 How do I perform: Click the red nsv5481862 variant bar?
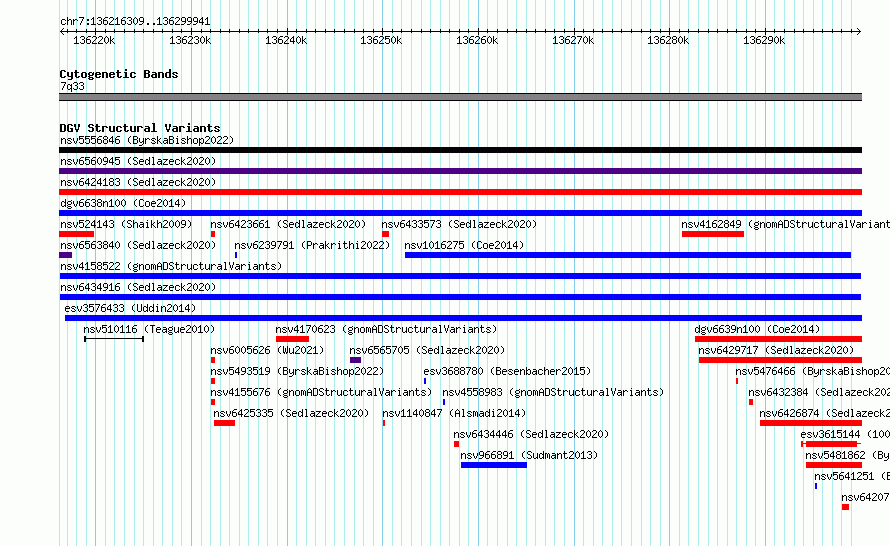[834, 465]
